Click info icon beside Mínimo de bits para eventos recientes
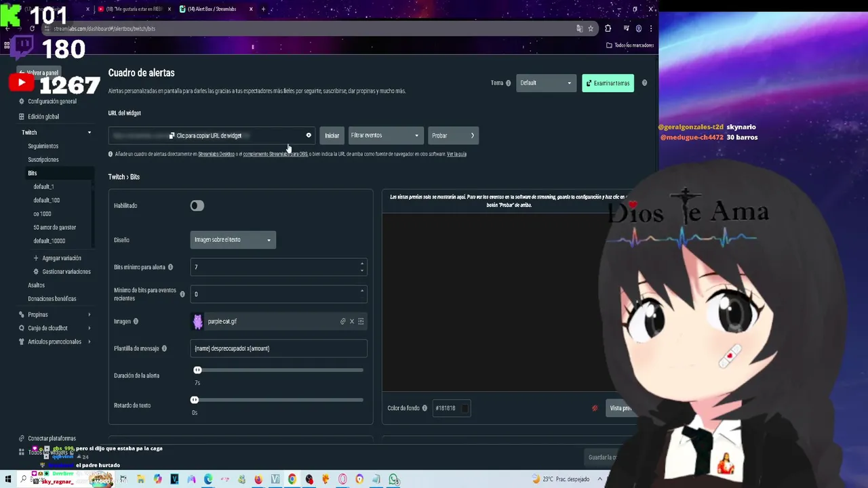868x488 pixels. (x=182, y=294)
